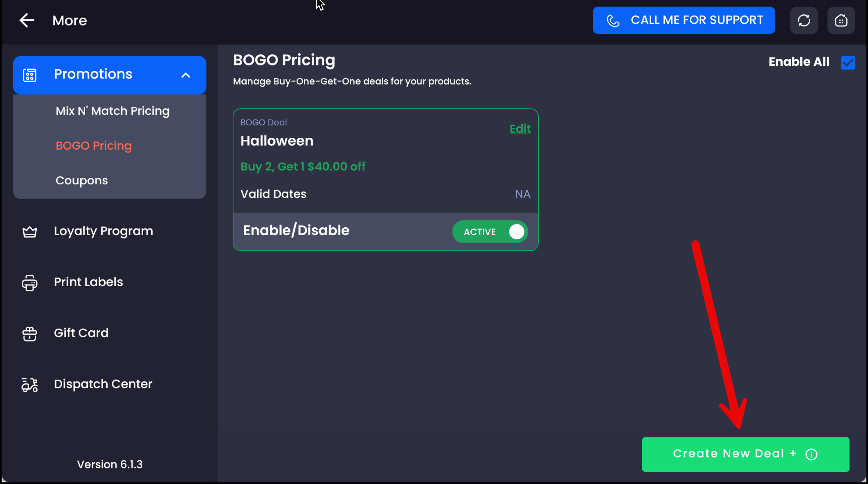Edit the Halloween BOGO deal
The height and width of the screenshot is (484, 868).
[x=520, y=129]
